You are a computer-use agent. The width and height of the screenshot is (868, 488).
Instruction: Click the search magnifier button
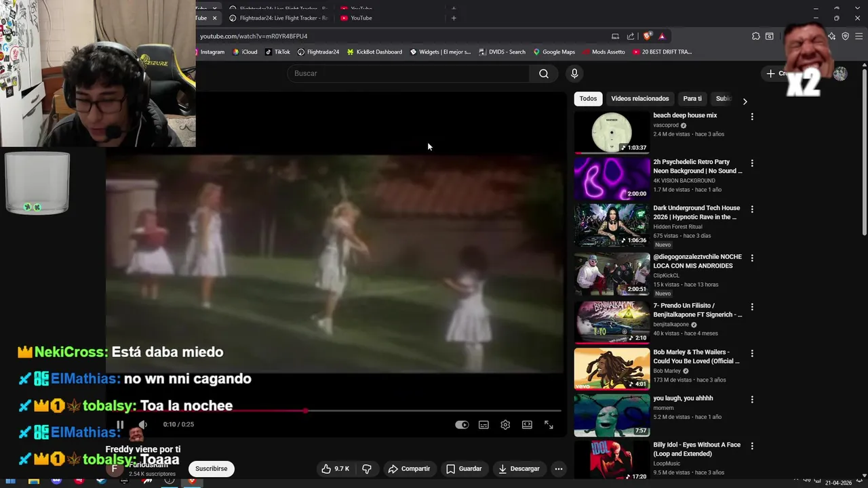point(544,73)
